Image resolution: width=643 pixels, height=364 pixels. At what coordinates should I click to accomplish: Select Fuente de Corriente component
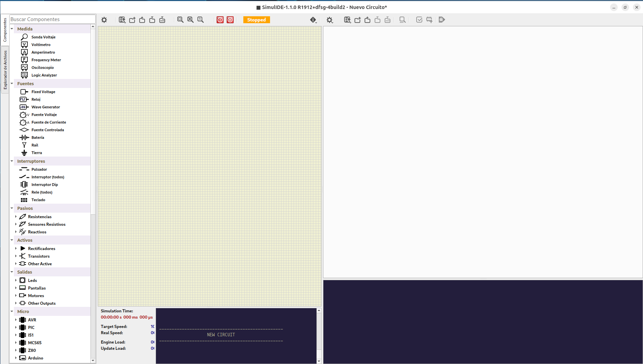pos(49,122)
